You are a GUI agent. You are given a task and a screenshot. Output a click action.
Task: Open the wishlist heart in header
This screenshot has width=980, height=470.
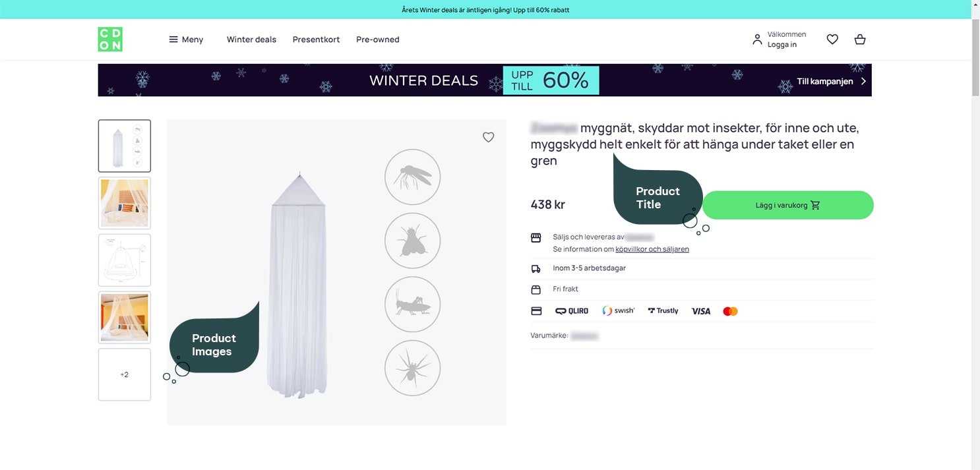point(832,40)
